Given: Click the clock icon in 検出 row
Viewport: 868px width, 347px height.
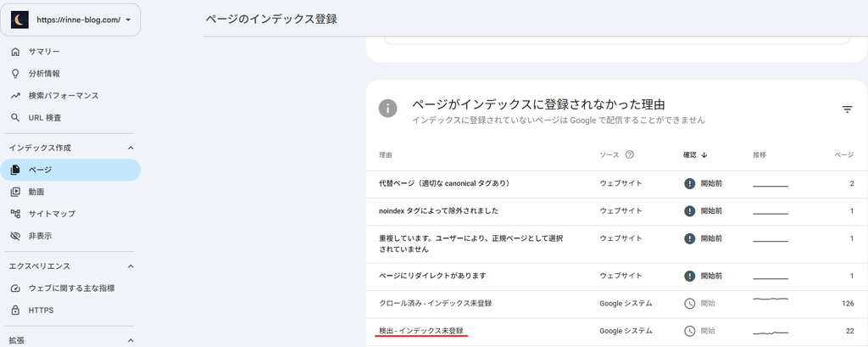Looking at the screenshot, I should click(689, 331).
